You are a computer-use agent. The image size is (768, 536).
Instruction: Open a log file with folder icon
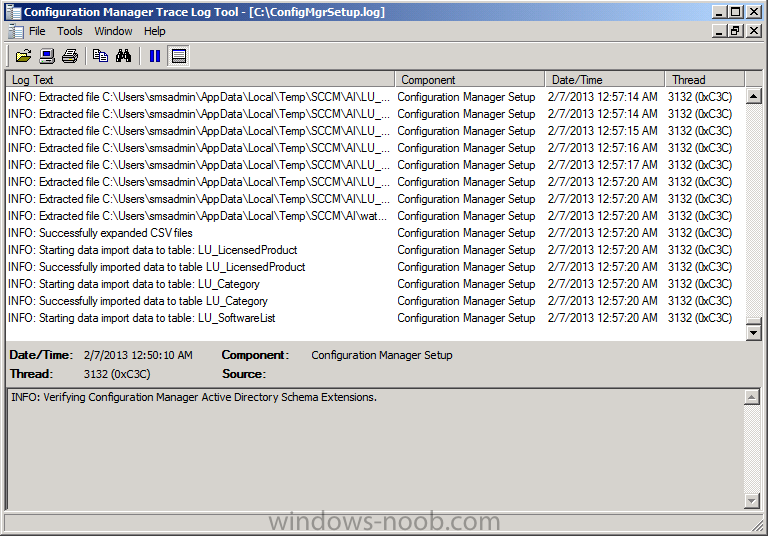coord(23,56)
